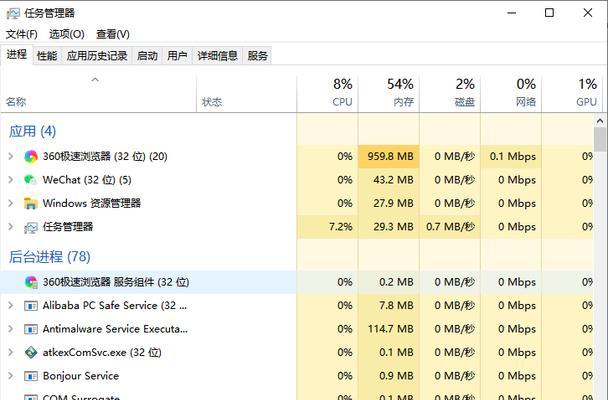Expand the Windows 资源管理器 process
This screenshot has height=400, width=608.
(x=11, y=203)
